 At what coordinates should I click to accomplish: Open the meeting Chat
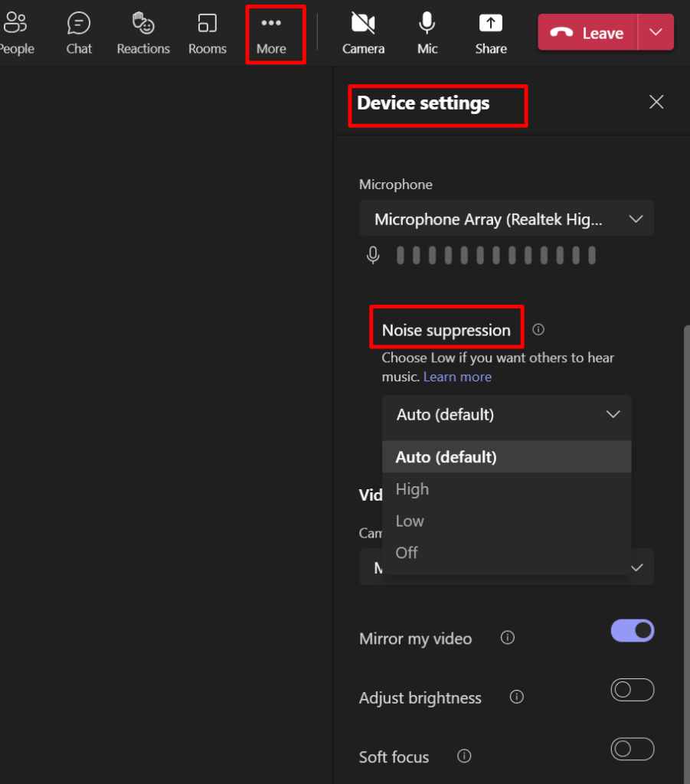(x=79, y=34)
